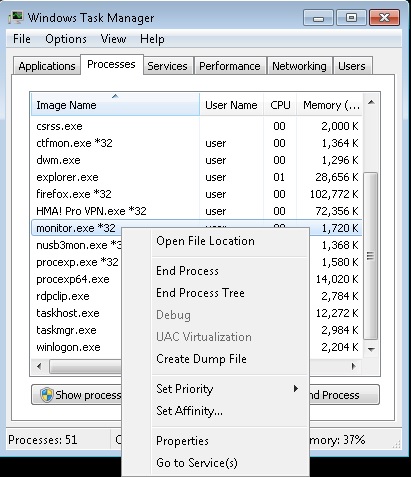Click the 72,356 K memory value
411x477 pixels.
(337, 211)
